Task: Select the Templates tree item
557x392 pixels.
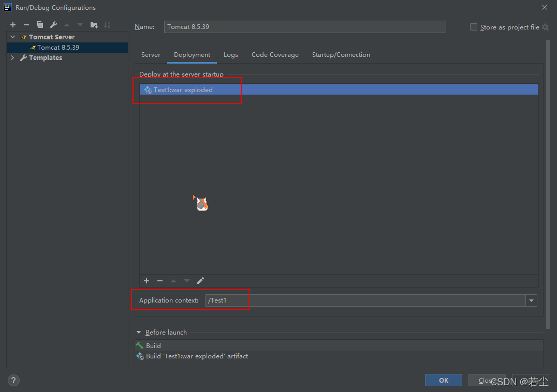Action: tap(46, 57)
